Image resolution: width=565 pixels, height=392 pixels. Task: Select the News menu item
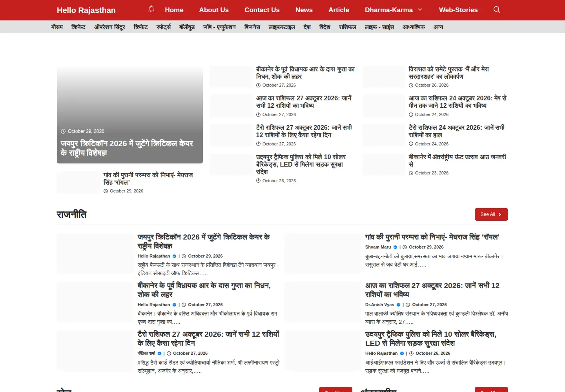304,10
